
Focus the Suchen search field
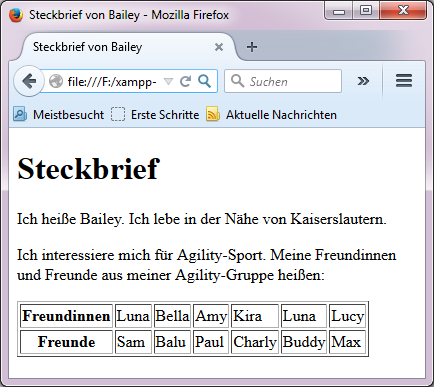(283, 81)
